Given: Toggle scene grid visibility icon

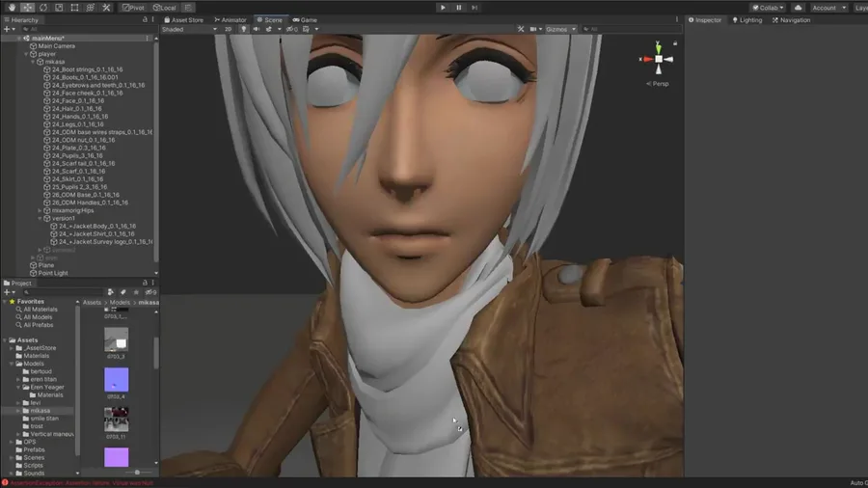Looking at the screenshot, I should [306, 29].
